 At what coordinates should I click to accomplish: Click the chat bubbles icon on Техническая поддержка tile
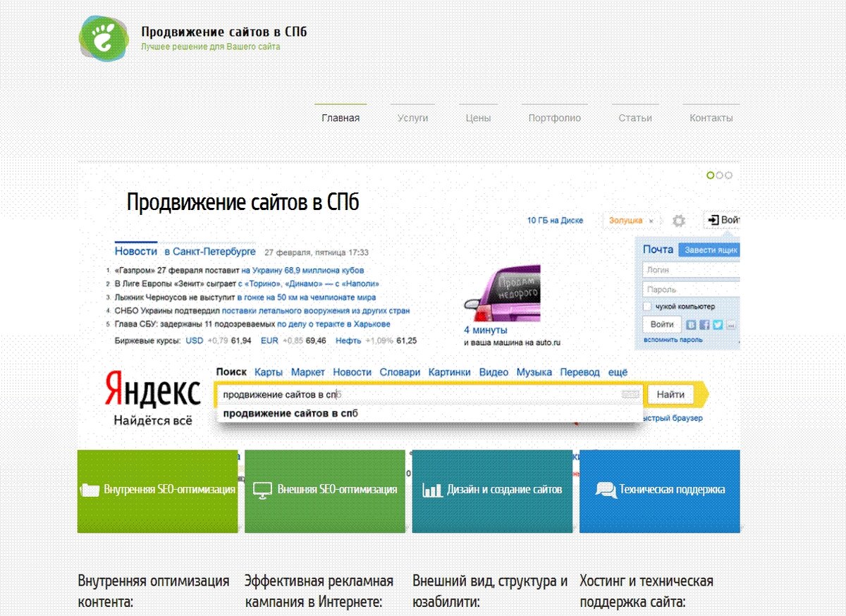(x=606, y=489)
